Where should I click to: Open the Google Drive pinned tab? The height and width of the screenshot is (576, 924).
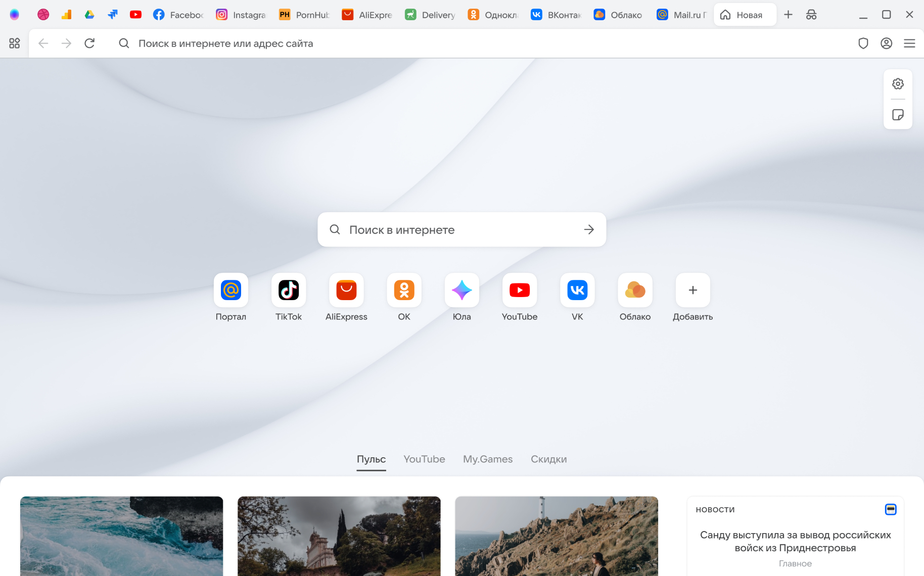89,15
